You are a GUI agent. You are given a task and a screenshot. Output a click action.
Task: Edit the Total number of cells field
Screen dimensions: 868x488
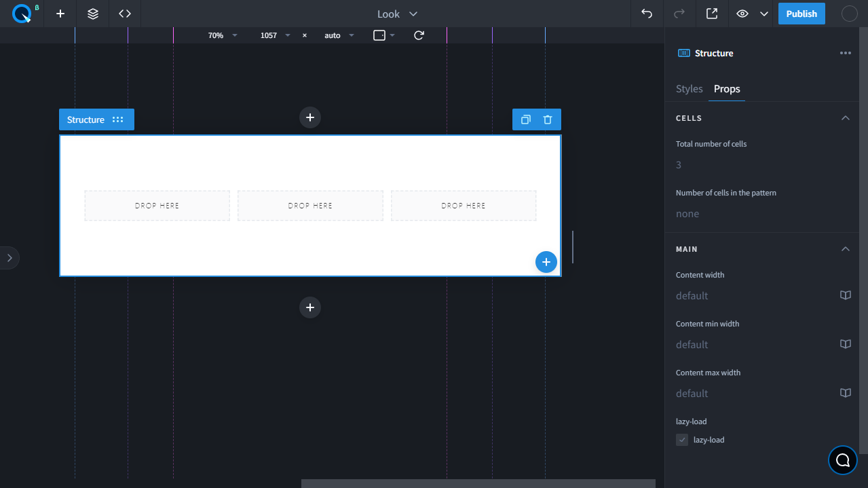point(763,165)
